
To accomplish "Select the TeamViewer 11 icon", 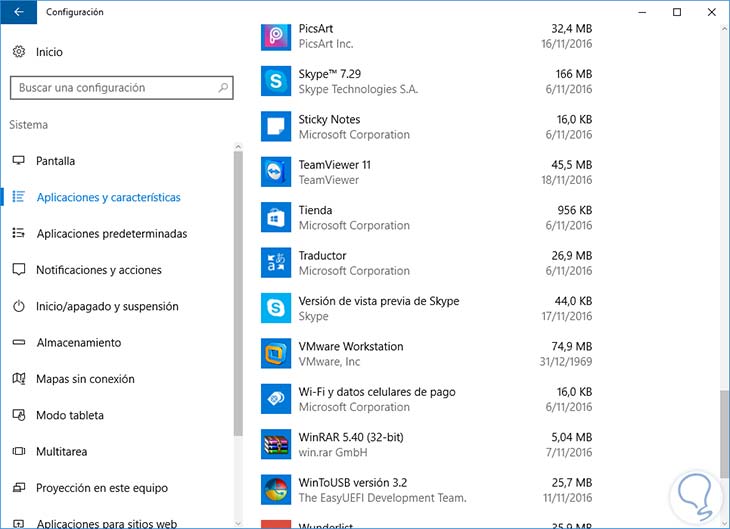I will click(275, 172).
